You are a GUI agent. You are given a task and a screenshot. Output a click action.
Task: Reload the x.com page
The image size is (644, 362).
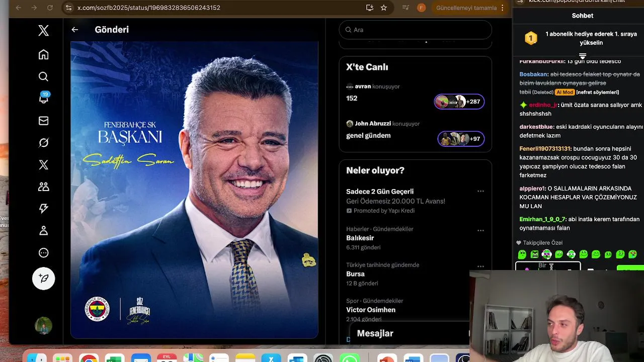[x=50, y=8]
